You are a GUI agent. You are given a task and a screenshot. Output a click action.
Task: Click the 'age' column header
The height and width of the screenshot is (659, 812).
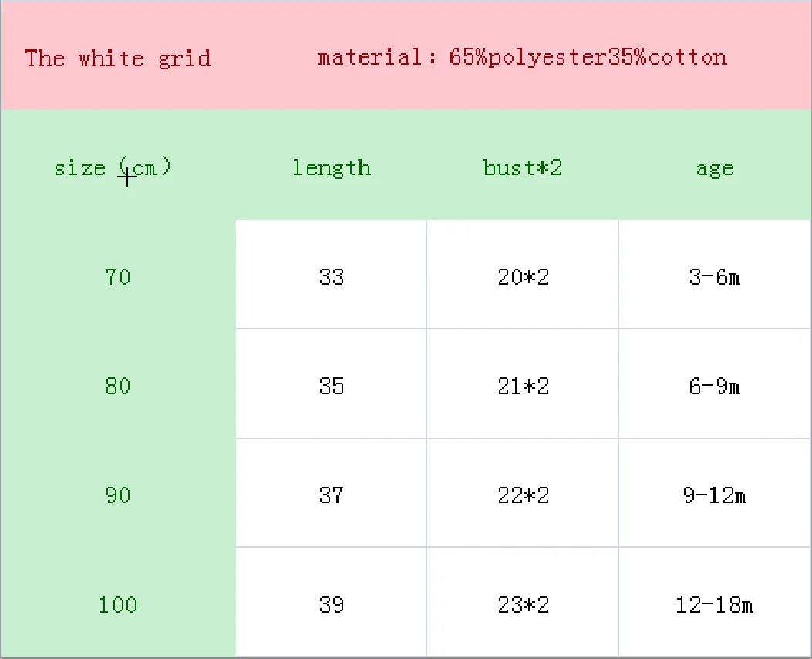click(x=715, y=170)
